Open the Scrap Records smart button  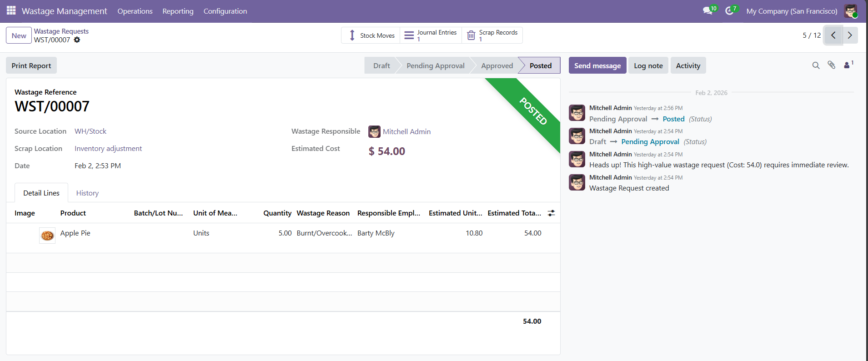tap(492, 35)
